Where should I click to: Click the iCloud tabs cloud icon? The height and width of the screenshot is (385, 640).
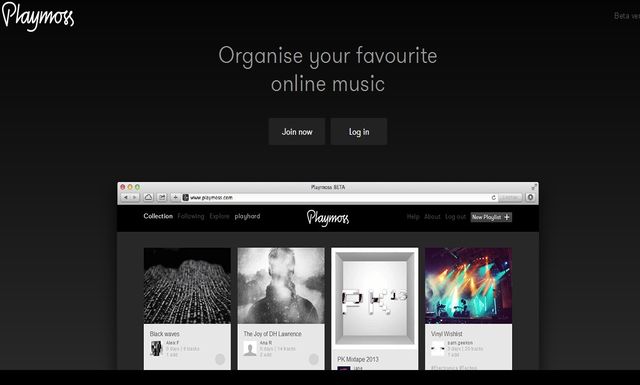pyautogui.click(x=149, y=198)
